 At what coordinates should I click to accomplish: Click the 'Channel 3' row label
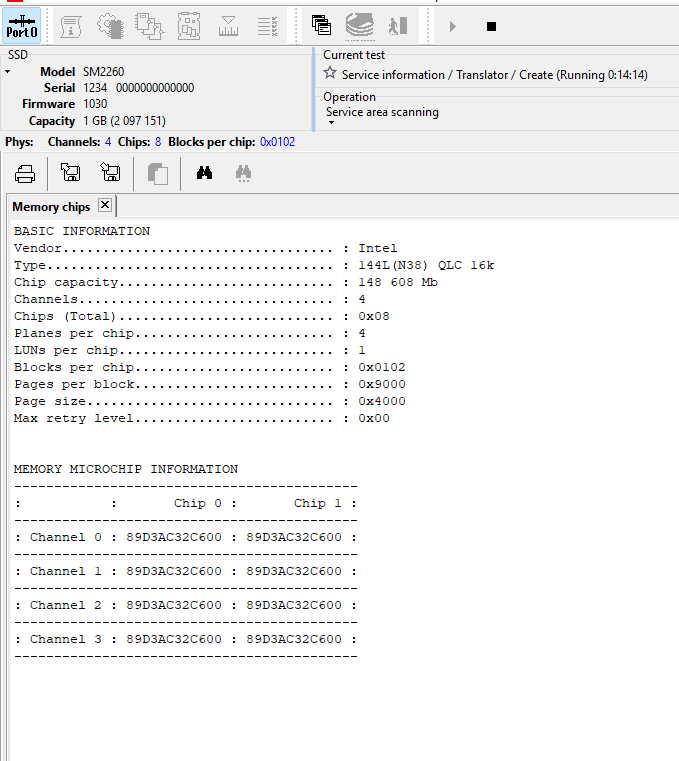(x=66, y=639)
